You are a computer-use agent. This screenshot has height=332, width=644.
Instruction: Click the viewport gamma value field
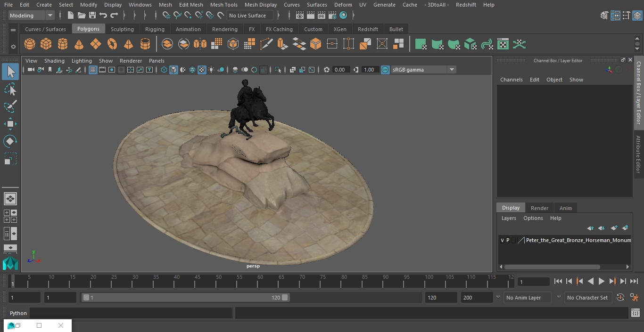tap(369, 70)
